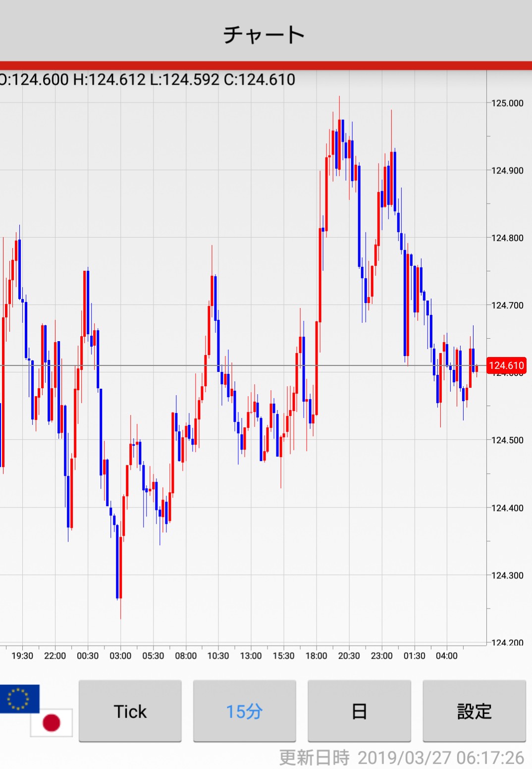Tap the 19:30 time axis label
532x769 pixels.
coord(22,656)
